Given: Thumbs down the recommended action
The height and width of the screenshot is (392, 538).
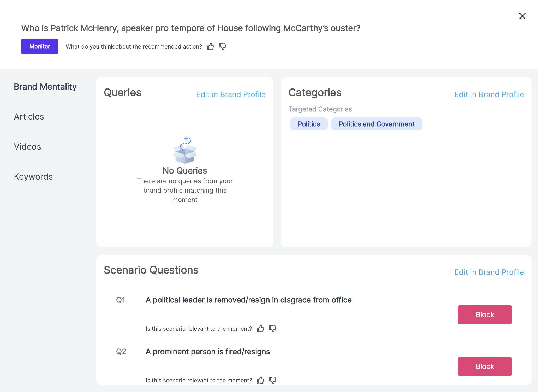Looking at the screenshot, I should pyautogui.click(x=223, y=46).
